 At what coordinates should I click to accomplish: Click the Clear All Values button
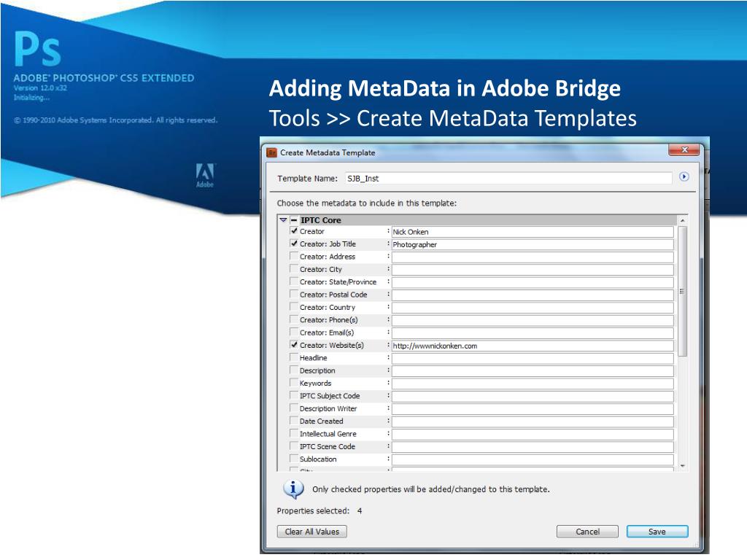pos(312,532)
